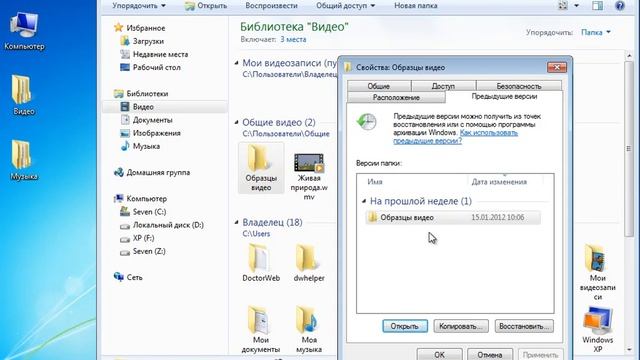Viewport: 640px width, 360px height.
Task: Select the Живая природа.wmv video file
Action: click(309, 176)
